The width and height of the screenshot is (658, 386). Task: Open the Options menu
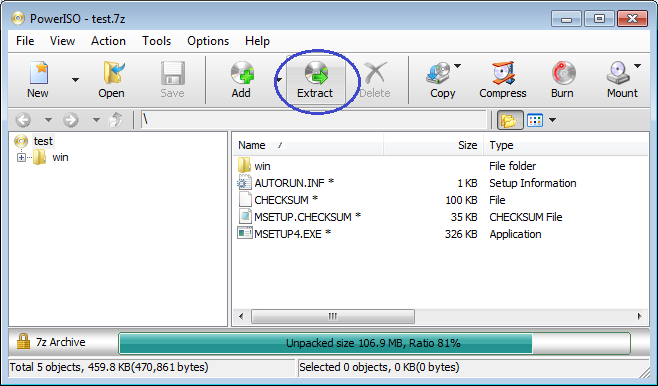[208, 41]
